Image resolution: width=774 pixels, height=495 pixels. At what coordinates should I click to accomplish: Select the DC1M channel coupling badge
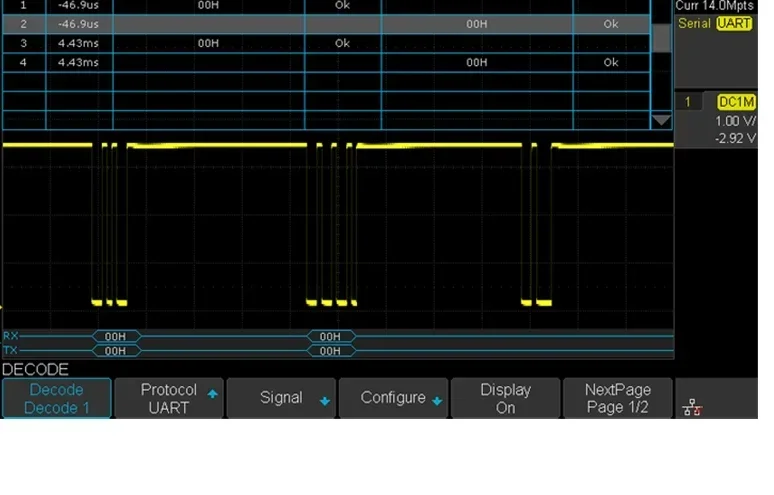[736, 102]
